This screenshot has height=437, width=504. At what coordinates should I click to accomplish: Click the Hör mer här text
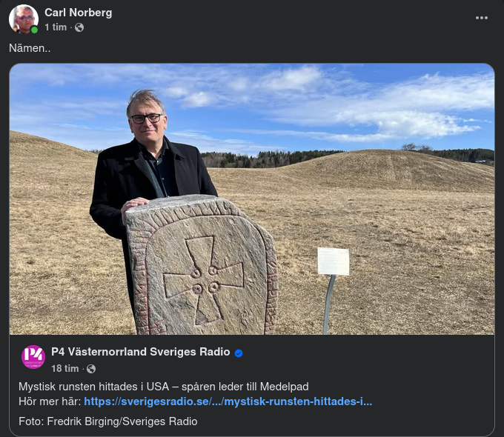click(x=50, y=401)
